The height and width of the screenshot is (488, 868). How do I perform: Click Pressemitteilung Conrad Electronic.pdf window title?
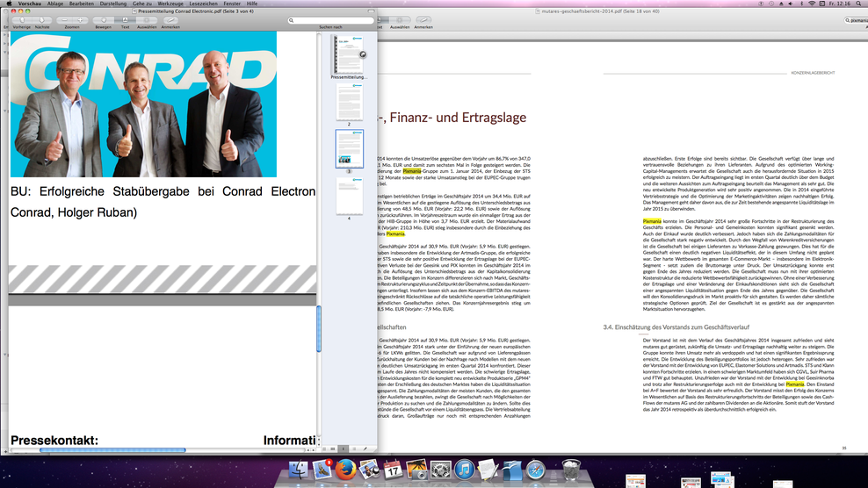[192, 11]
